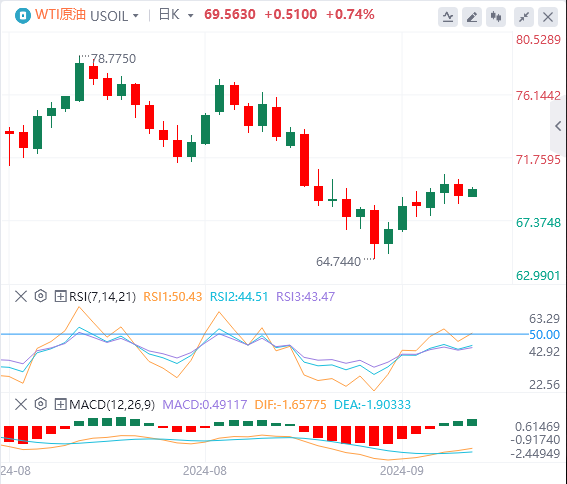
Task: Open the indicator line chart tool
Action: (448, 17)
